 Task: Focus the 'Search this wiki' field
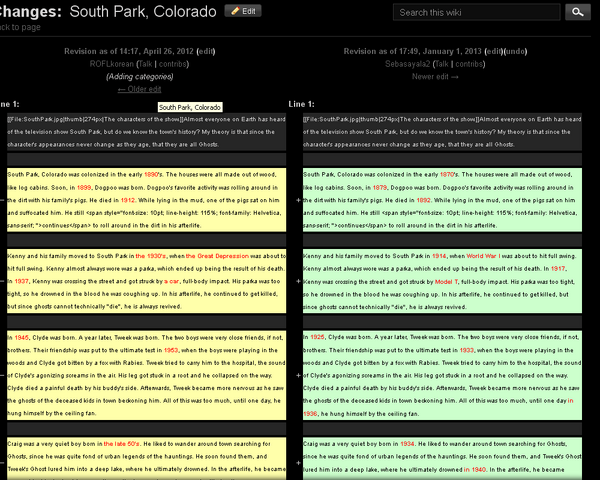[x=476, y=12]
